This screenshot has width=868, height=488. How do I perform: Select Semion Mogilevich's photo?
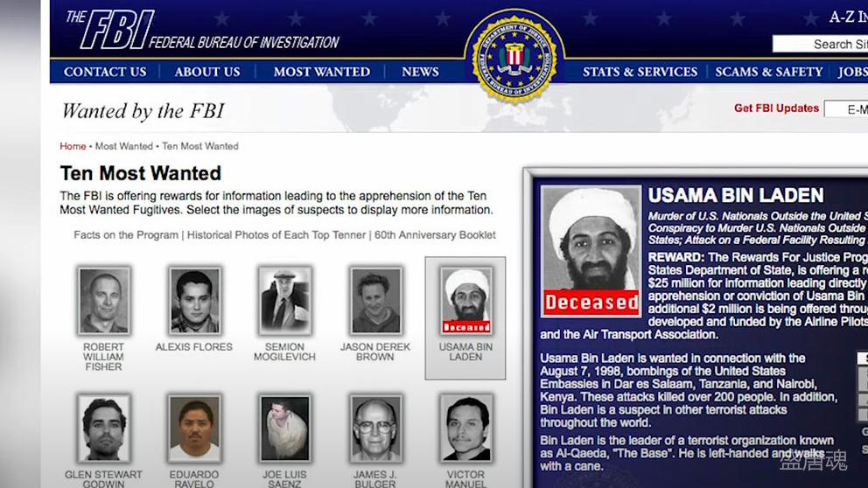[x=285, y=301]
